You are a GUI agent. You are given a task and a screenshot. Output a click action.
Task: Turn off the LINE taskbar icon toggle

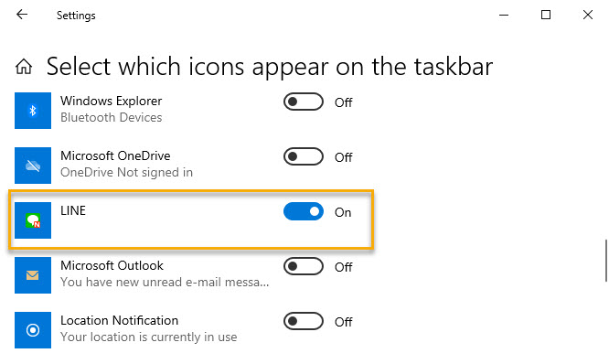click(304, 211)
